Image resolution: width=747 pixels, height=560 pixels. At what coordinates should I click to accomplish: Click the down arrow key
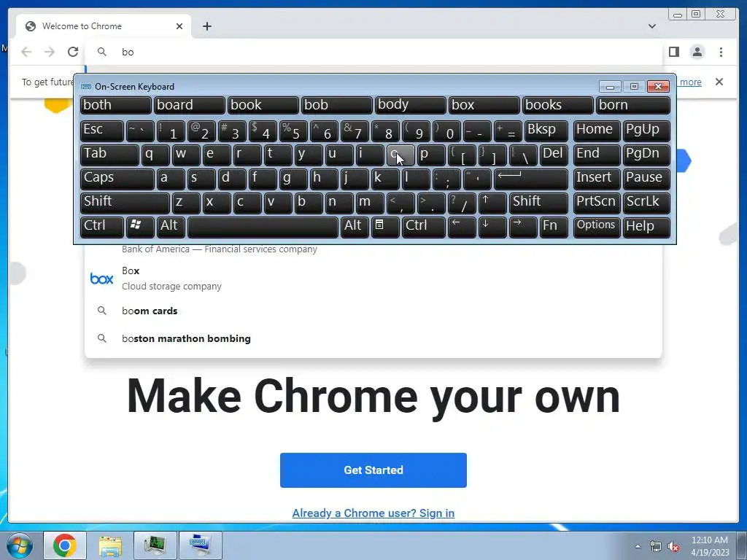(x=492, y=227)
